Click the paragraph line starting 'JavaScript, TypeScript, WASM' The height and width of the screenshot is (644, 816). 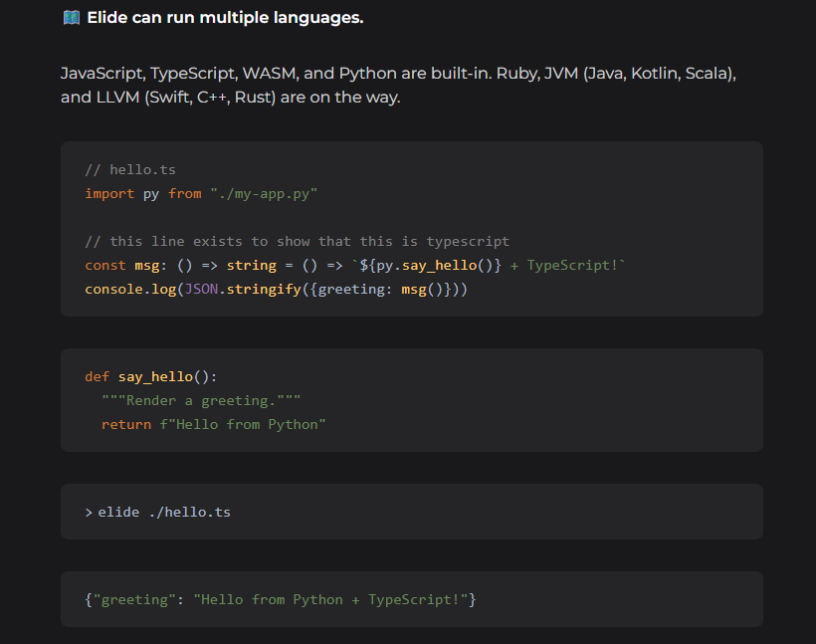coord(398,74)
